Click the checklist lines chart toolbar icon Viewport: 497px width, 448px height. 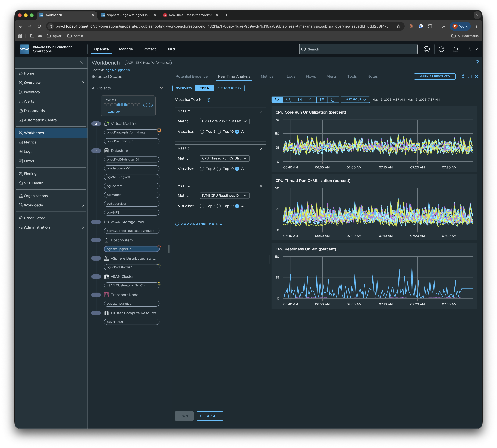click(311, 100)
